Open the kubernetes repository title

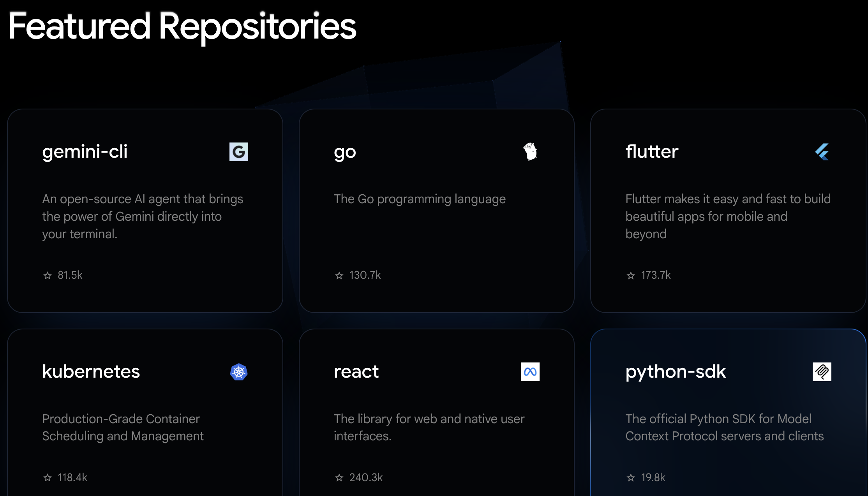coord(91,371)
